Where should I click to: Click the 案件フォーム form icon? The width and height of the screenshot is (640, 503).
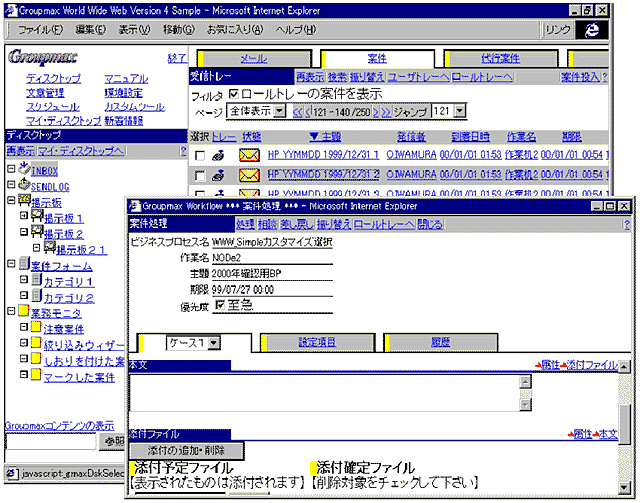[24, 263]
